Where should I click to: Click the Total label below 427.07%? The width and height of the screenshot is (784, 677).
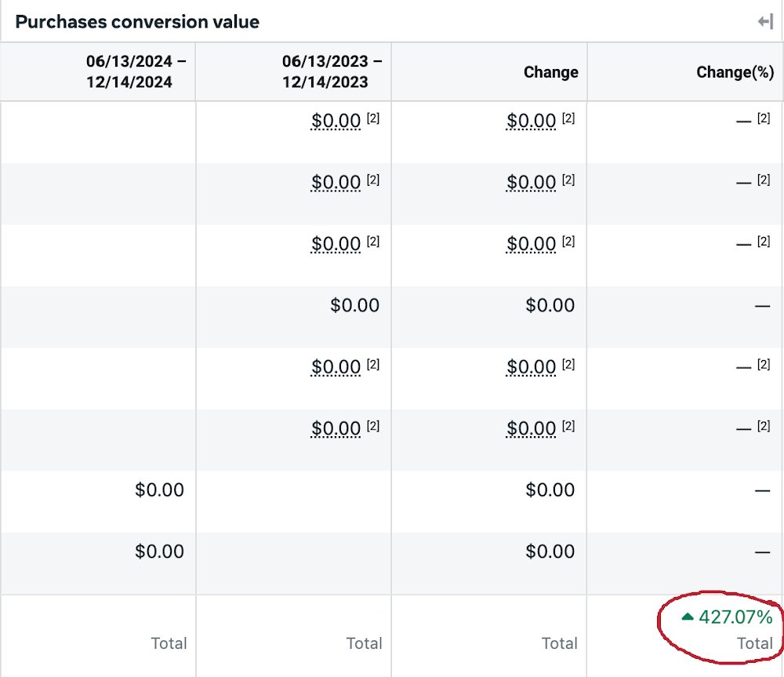(x=756, y=642)
